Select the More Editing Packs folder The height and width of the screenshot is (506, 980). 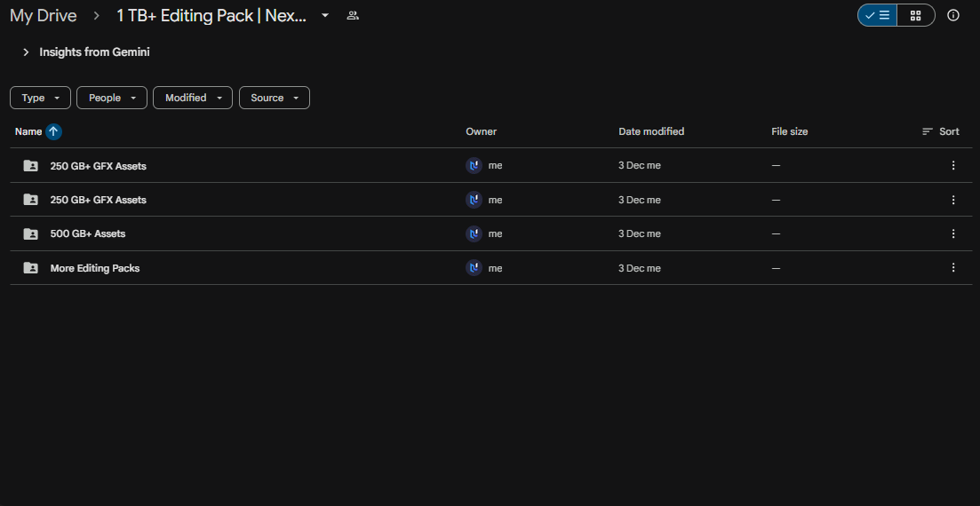point(95,268)
